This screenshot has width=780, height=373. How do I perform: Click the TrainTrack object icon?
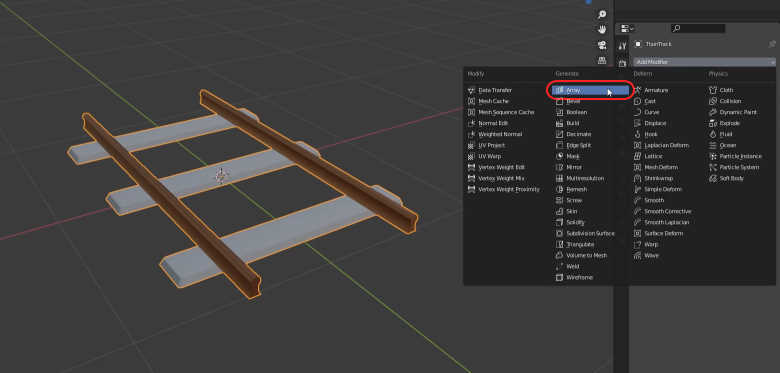point(638,44)
